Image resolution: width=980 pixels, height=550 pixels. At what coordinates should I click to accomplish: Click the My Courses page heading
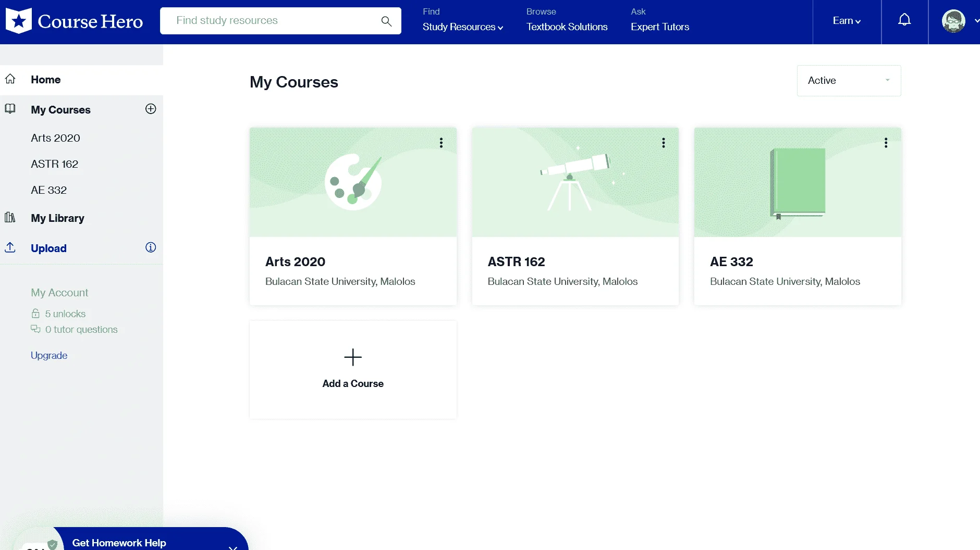pyautogui.click(x=294, y=82)
